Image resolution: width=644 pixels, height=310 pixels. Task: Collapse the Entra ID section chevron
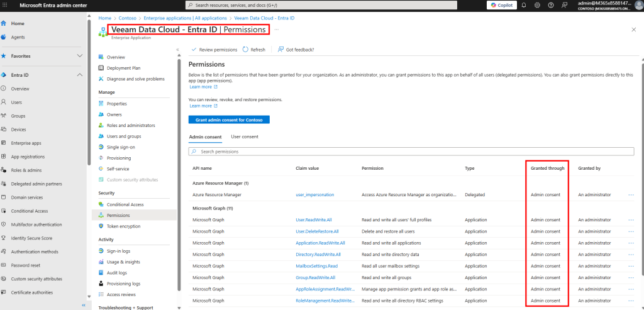click(79, 75)
